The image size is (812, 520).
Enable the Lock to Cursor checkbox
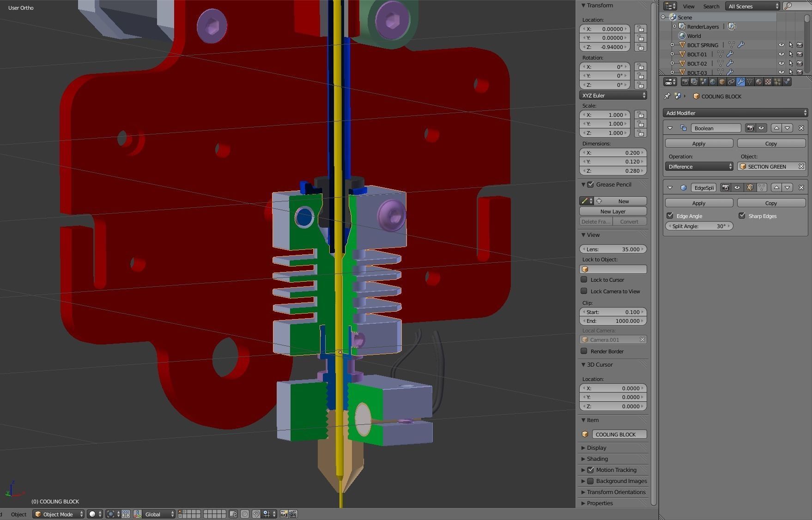(x=584, y=279)
